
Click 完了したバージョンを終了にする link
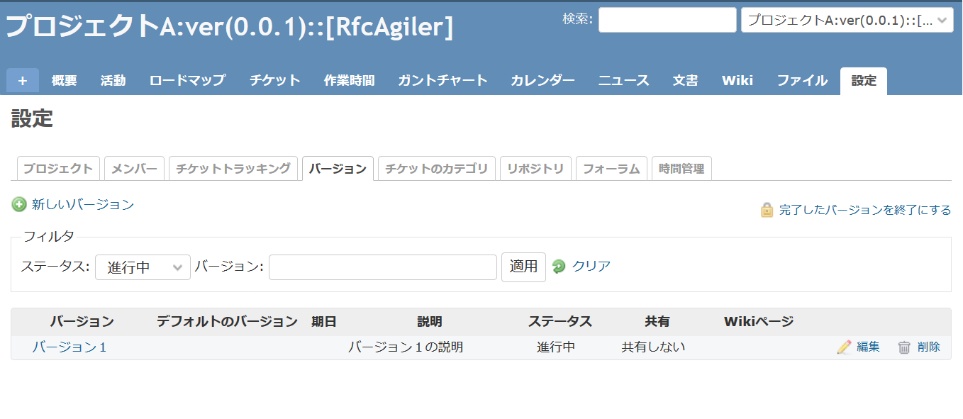coord(865,210)
